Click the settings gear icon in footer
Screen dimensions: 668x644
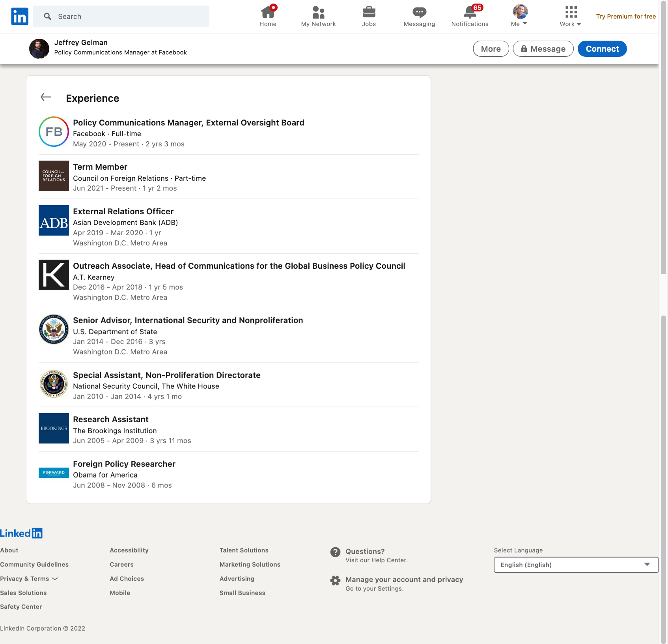click(x=335, y=580)
